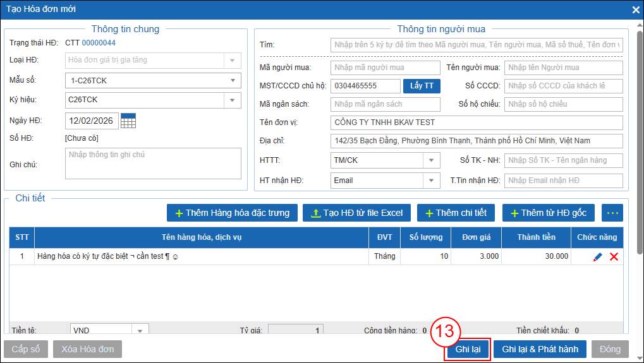This screenshot has height=363, width=644.
Task: Open the more options ellipsis button
Action: click(612, 213)
